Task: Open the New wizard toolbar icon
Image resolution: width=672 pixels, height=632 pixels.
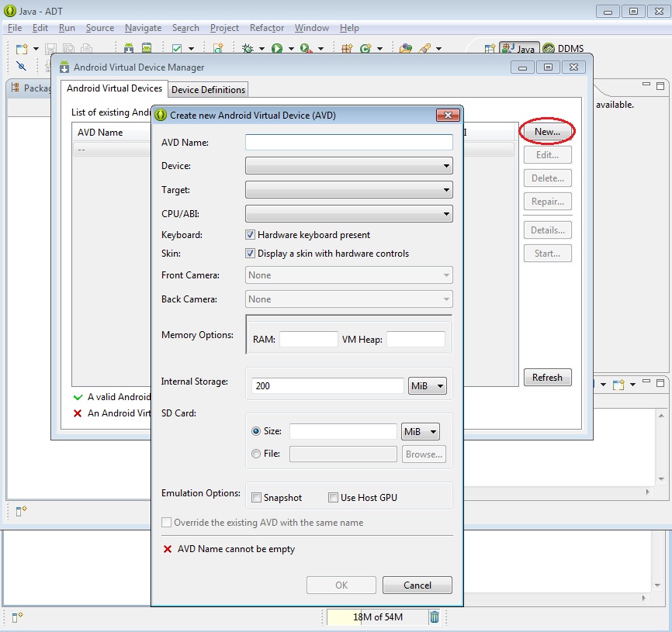Action: click(x=22, y=48)
